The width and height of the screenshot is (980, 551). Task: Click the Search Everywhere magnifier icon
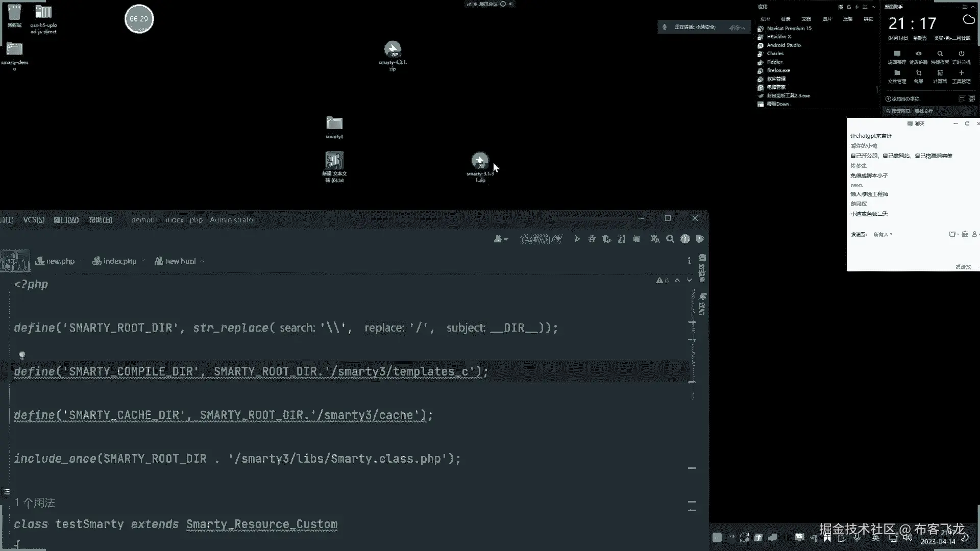point(670,239)
